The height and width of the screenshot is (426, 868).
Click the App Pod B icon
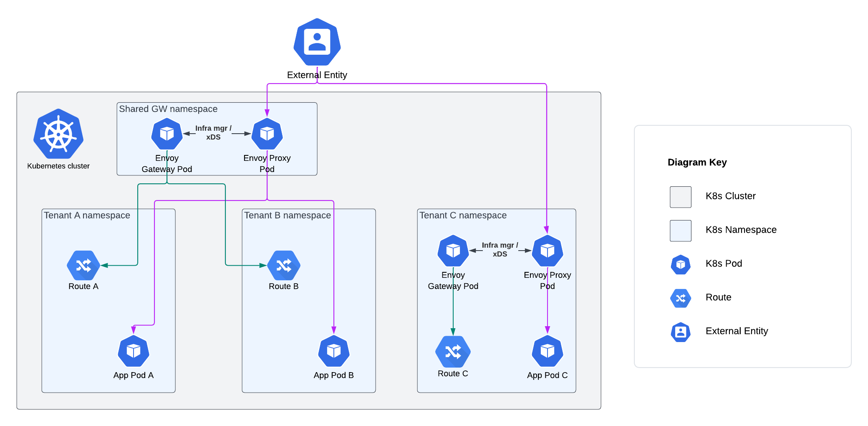334,351
